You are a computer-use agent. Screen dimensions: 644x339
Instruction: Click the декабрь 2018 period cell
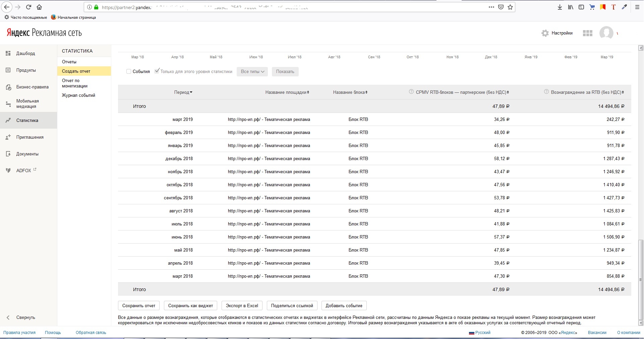179,159
